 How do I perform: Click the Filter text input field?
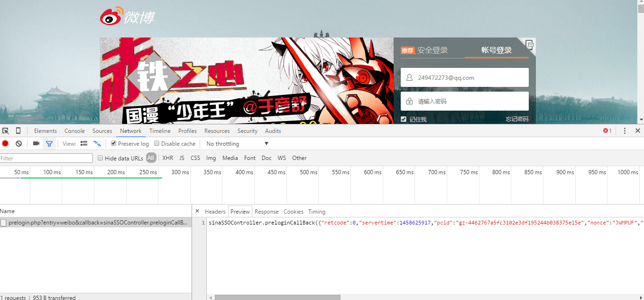click(x=46, y=158)
